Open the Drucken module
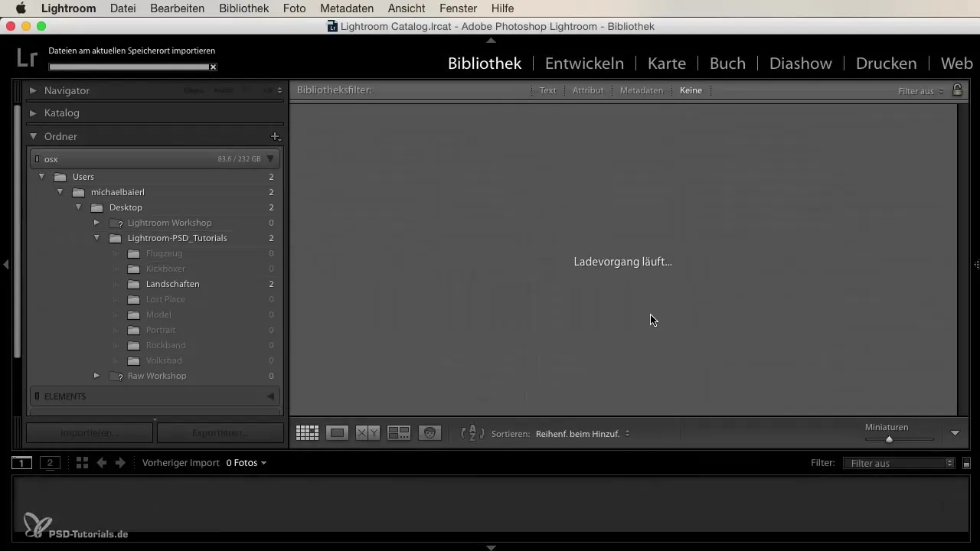This screenshot has width=980, height=551. (887, 64)
